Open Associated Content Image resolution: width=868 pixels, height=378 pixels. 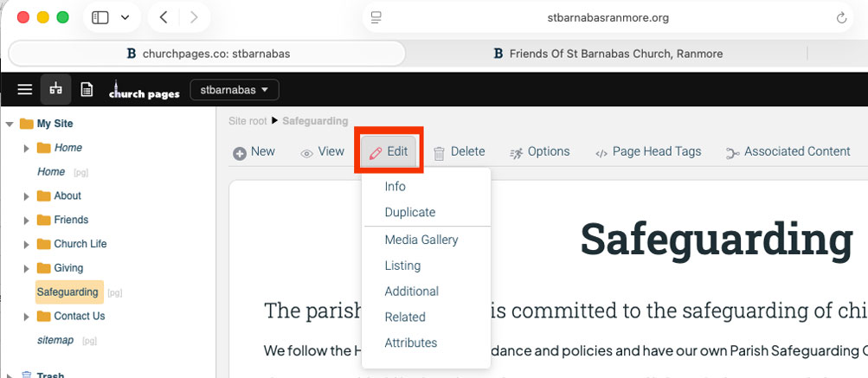click(x=788, y=152)
